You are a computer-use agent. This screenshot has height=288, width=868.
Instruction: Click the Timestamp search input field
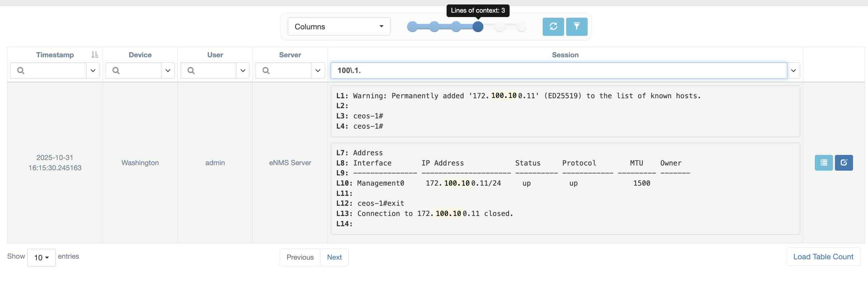coord(48,71)
